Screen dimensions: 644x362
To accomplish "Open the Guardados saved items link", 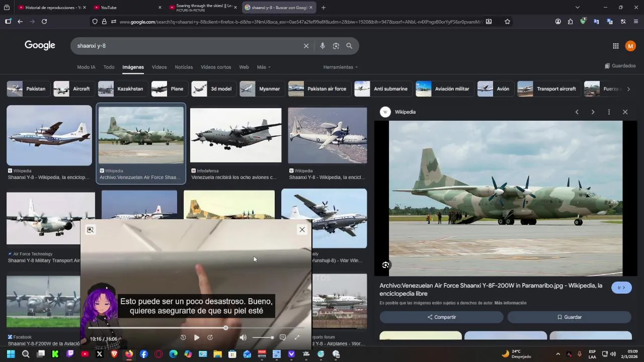I will tap(620, 66).
